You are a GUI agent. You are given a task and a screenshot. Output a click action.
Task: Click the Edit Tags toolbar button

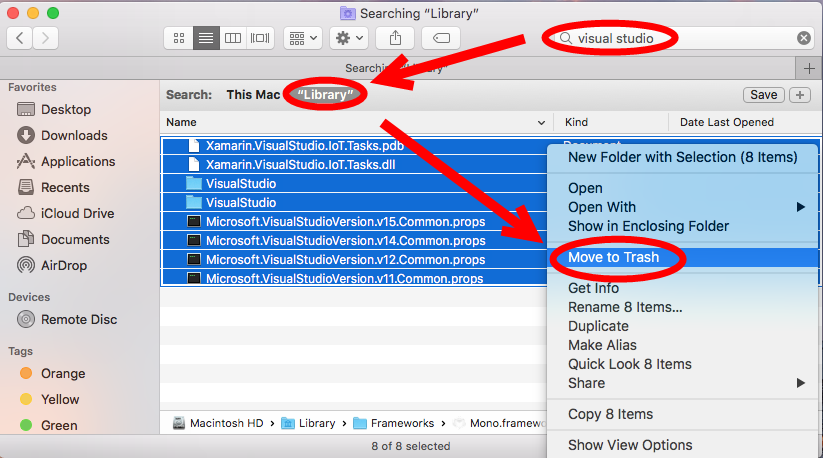[x=441, y=38]
